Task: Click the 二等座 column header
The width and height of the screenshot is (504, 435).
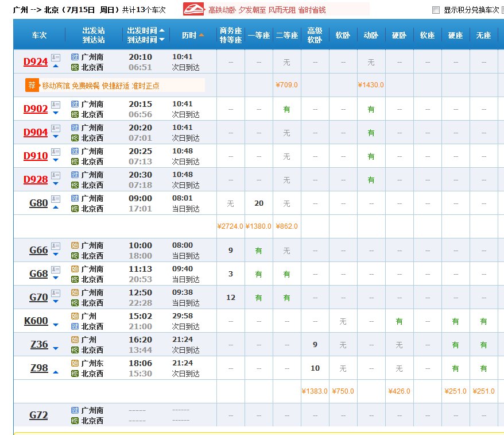Action: (286, 34)
